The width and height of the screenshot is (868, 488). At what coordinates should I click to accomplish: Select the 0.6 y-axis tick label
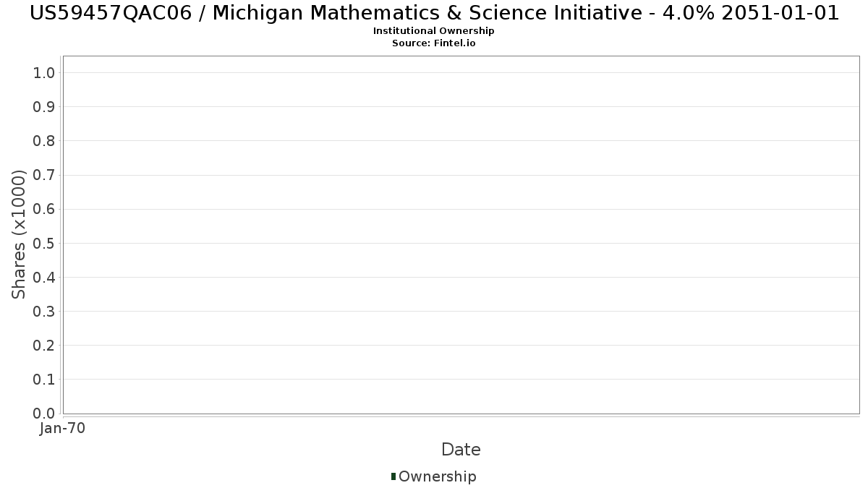(43, 209)
